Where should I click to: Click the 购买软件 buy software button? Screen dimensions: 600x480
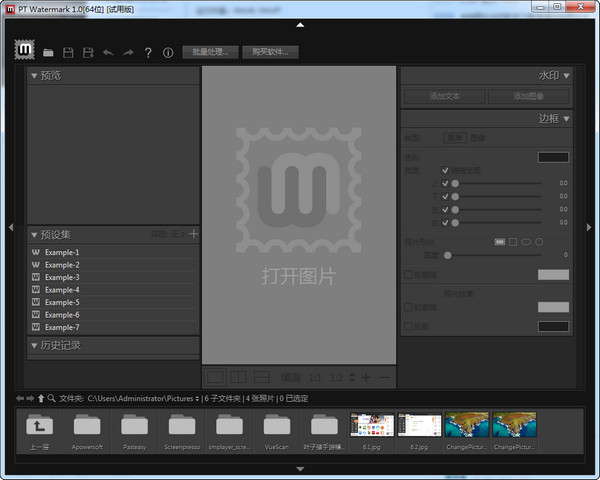(x=270, y=52)
